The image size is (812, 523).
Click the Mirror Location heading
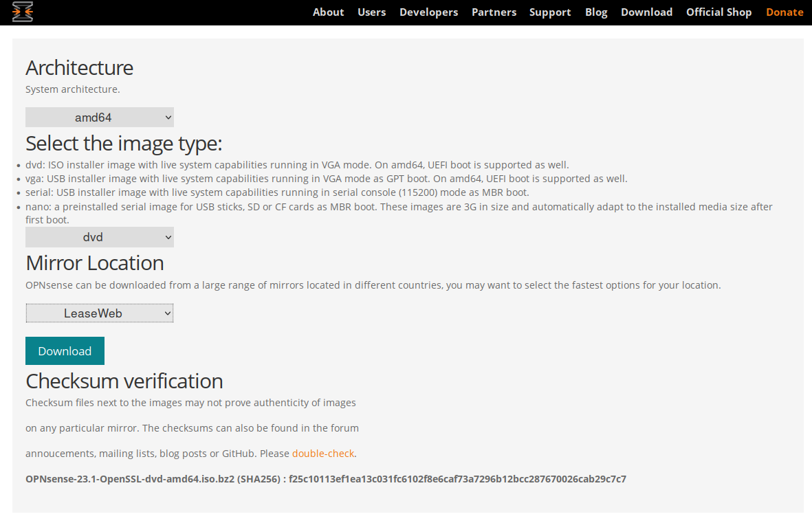coord(95,263)
